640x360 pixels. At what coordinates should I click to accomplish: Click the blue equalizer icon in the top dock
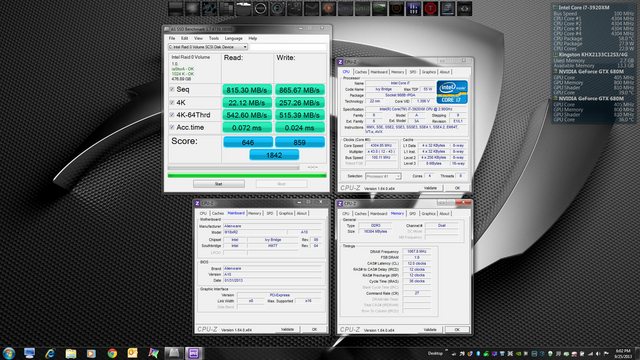click(x=413, y=9)
